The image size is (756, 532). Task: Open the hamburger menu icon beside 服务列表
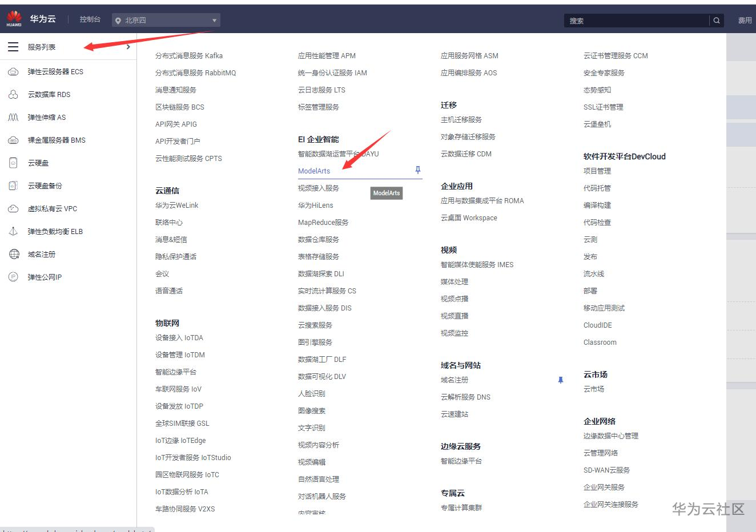[x=13, y=47]
